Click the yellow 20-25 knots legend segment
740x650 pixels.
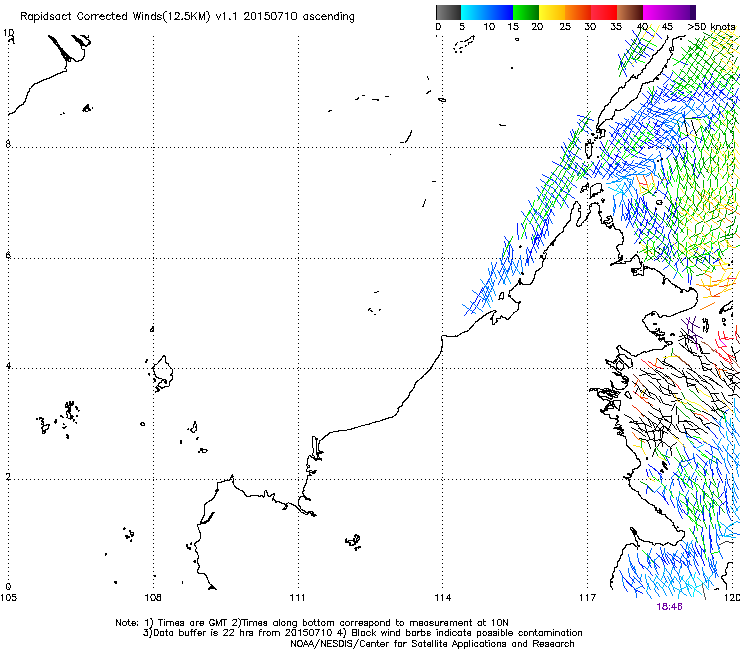(x=552, y=12)
